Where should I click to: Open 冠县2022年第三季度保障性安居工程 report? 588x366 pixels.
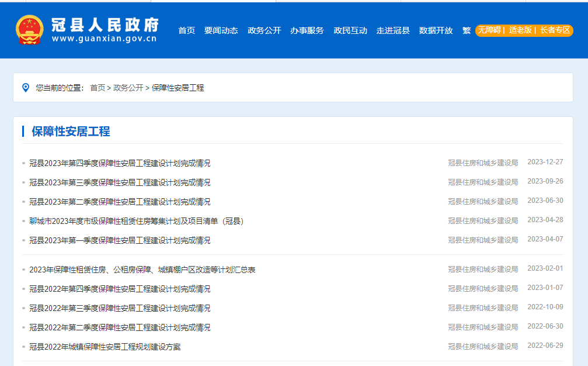[x=120, y=308]
